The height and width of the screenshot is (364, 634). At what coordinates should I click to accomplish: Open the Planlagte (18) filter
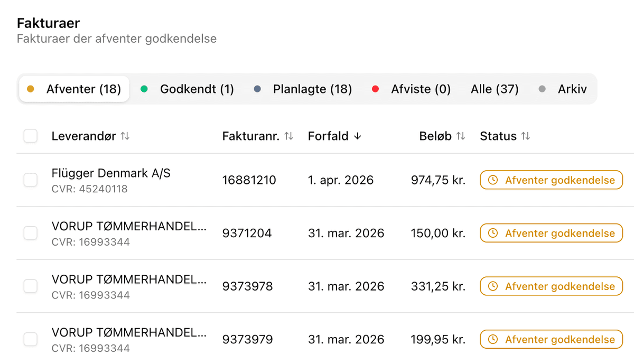(x=312, y=89)
